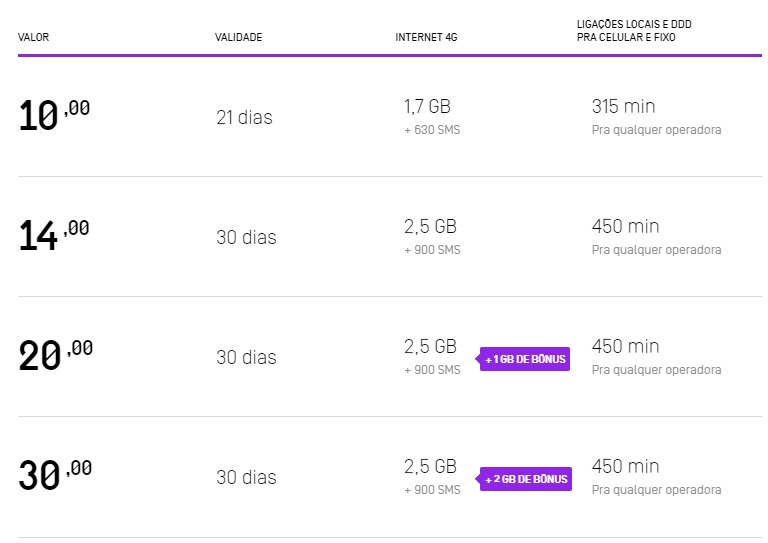Click 30 dias in the 20,00 row

[x=246, y=358]
